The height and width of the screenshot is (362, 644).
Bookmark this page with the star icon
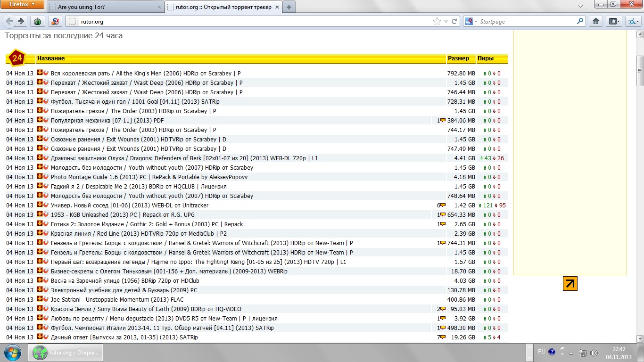[437, 21]
